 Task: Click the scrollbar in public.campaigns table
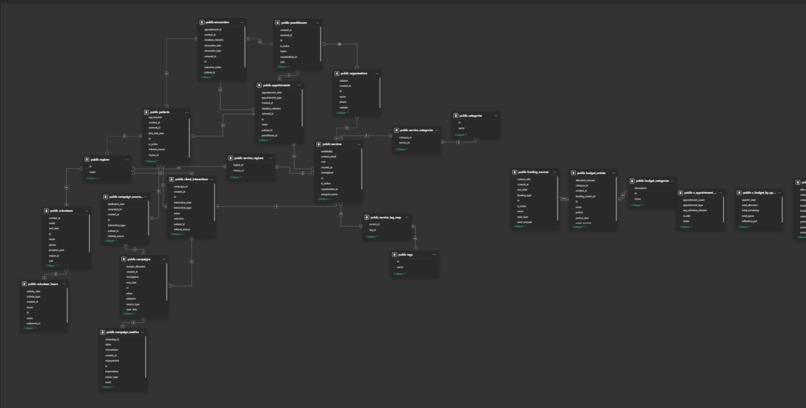(167, 282)
